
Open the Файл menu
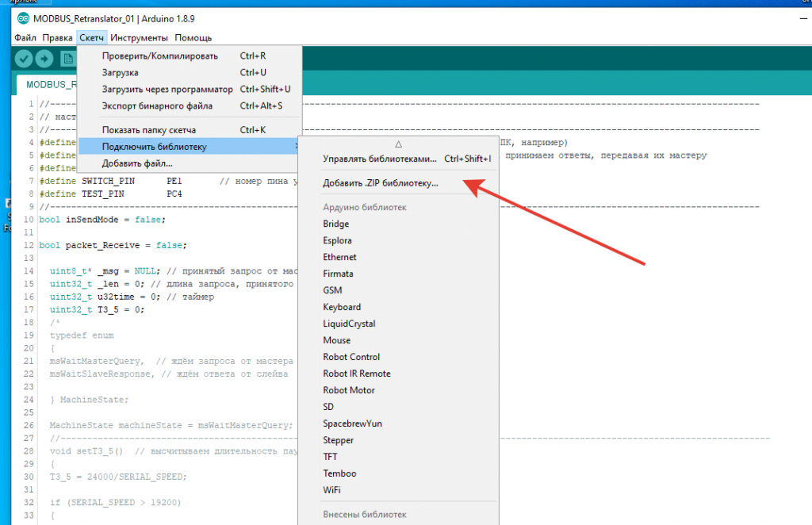click(x=25, y=38)
